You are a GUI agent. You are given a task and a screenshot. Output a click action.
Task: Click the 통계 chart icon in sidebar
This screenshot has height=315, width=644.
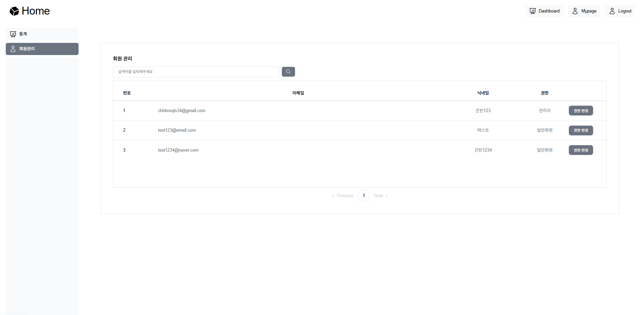point(13,34)
